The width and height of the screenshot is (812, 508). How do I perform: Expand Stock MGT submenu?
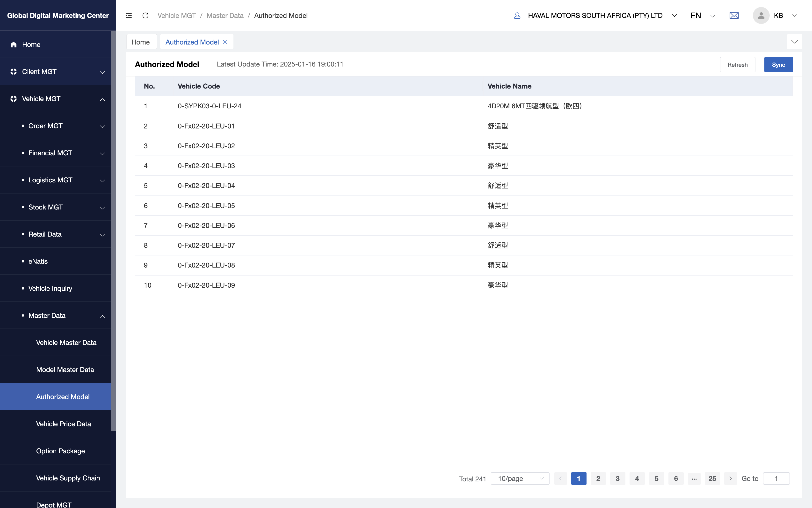click(x=103, y=208)
